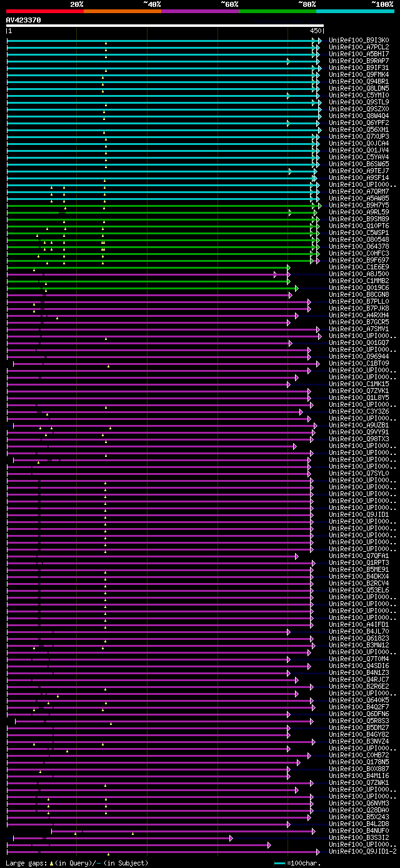This screenshot has width=400, height=868.
Task: Select UniRef100_Q7ZVK1 entry
Action: (359, 391)
